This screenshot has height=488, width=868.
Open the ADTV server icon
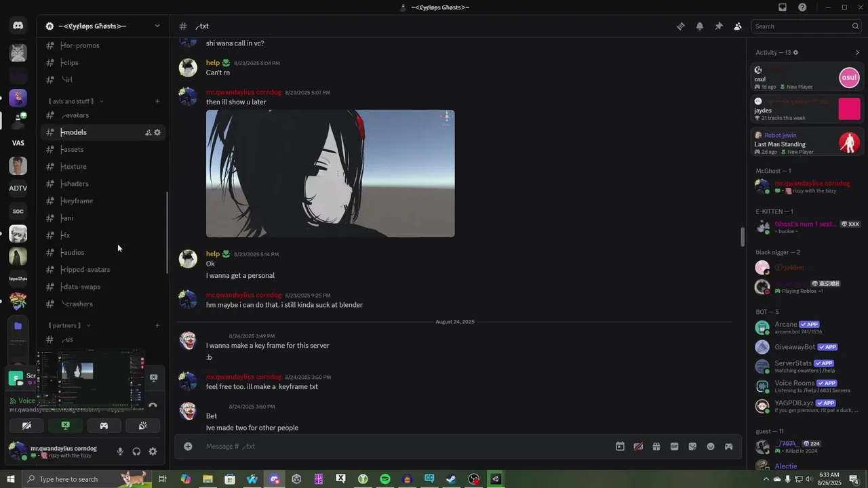pos(18,188)
